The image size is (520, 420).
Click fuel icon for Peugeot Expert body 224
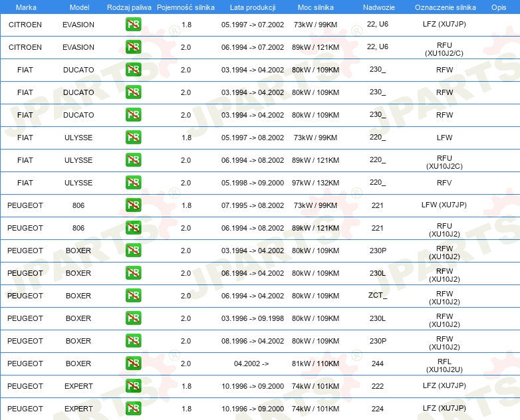[133, 409]
